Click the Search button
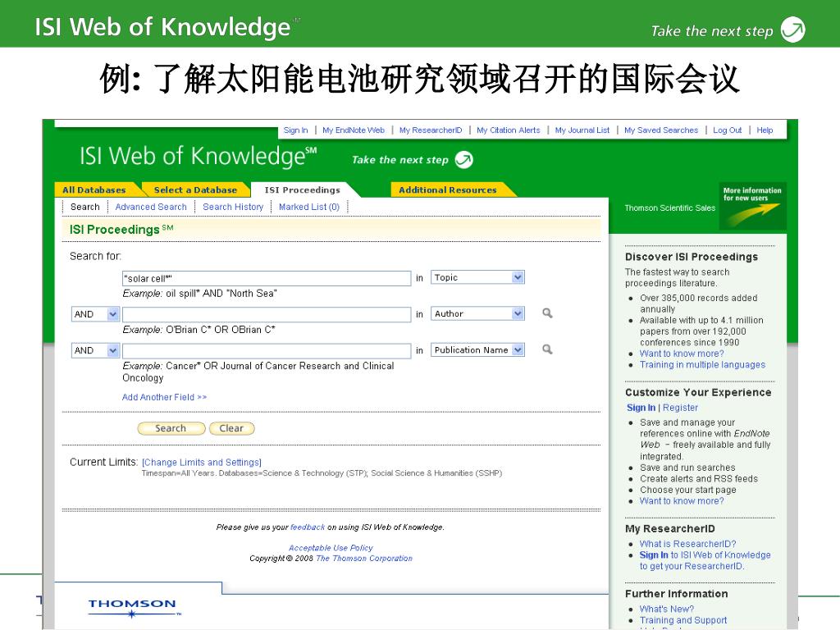The image size is (840, 630). pos(171,428)
